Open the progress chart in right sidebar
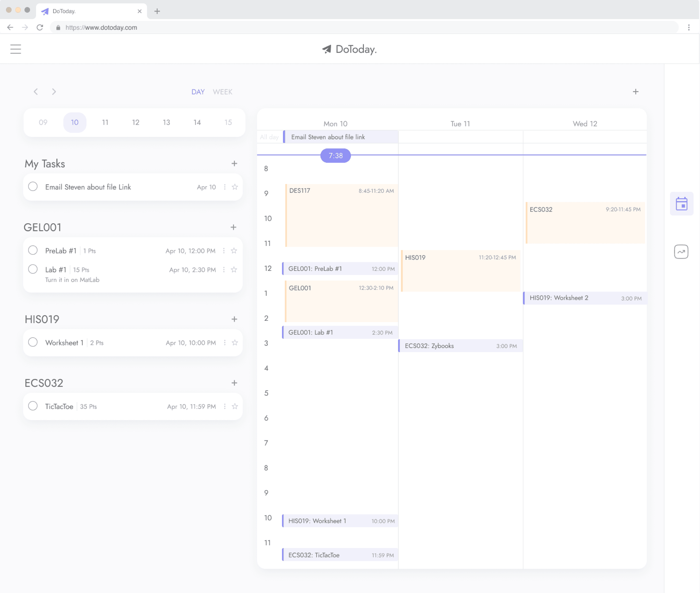 (x=681, y=252)
